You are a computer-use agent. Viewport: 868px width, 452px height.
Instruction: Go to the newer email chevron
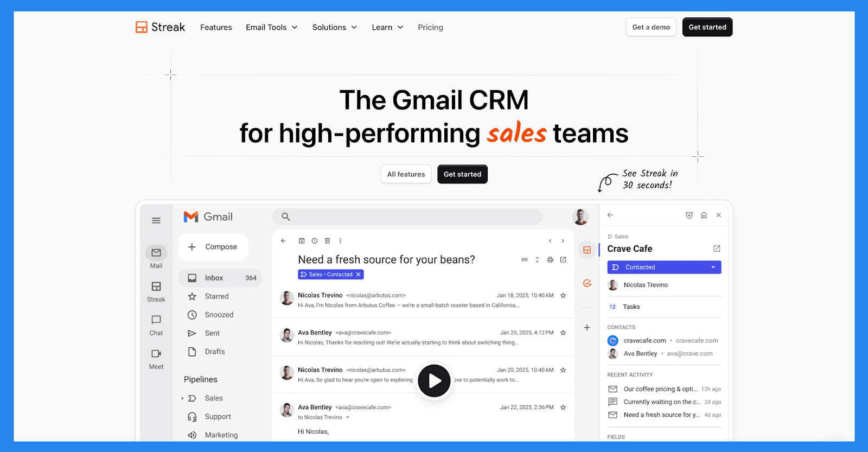click(x=550, y=241)
